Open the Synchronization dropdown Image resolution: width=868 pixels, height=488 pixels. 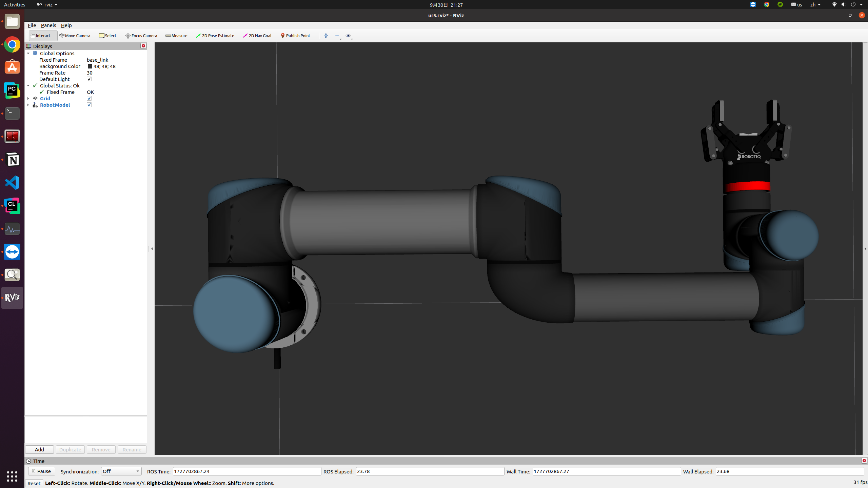coord(121,471)
